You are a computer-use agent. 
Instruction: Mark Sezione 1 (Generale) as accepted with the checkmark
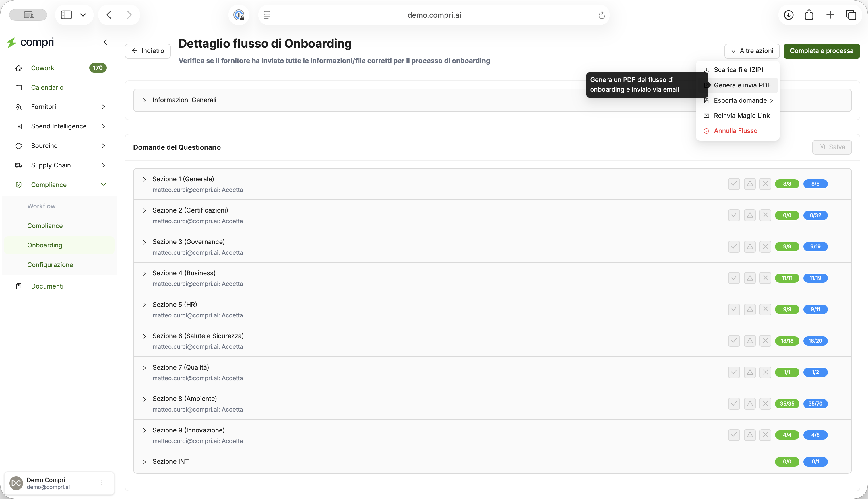pyautogui.click(x=734, y=184)
